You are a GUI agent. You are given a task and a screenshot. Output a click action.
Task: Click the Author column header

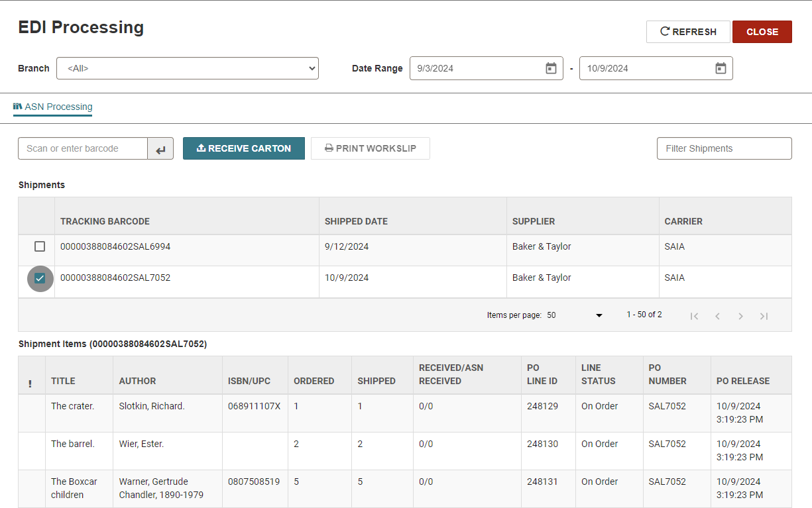[137, 381]
